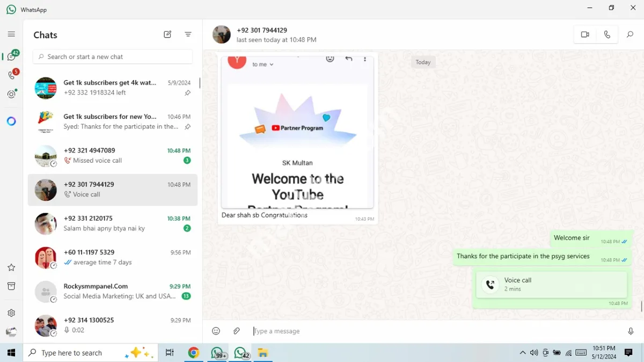Viewport: 644px width, 362px height.
Task: Start a video call with the contact
Action: point(584,34)
